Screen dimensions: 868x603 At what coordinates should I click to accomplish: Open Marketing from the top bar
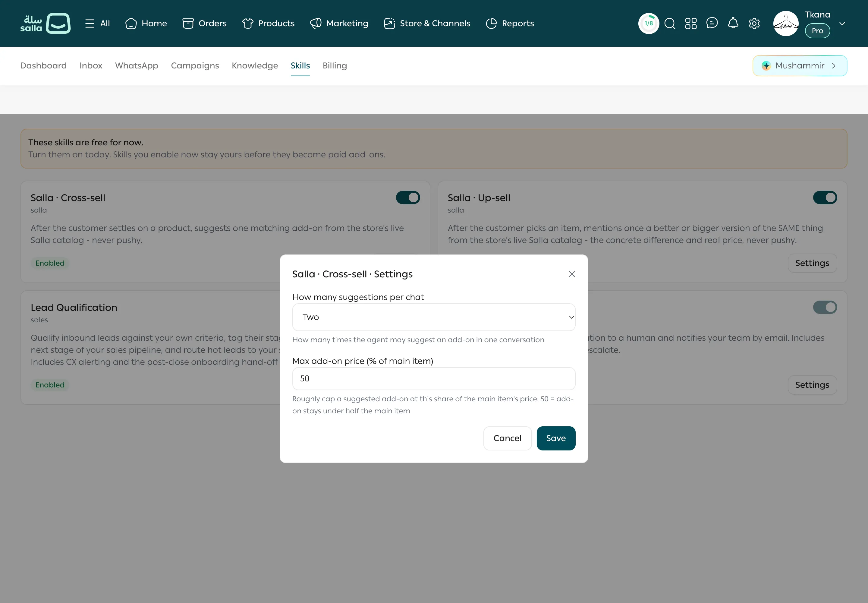pyautogui.click(x=339, y=24)
